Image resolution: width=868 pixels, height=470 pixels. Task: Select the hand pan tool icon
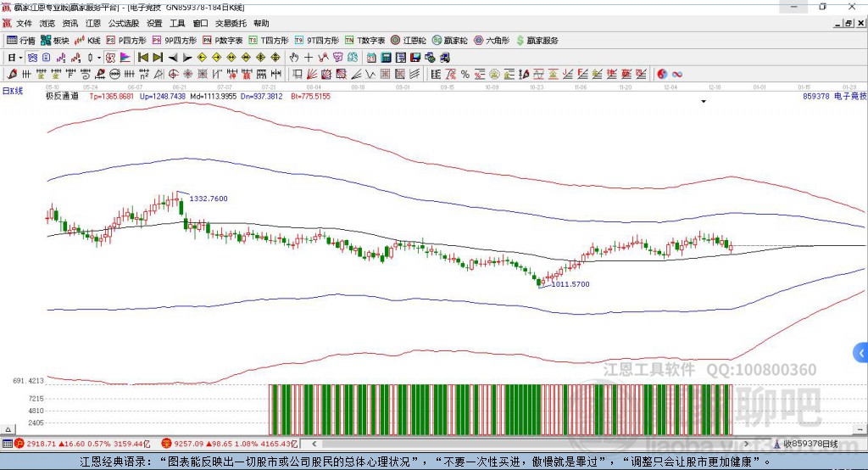tap(294, 58)
